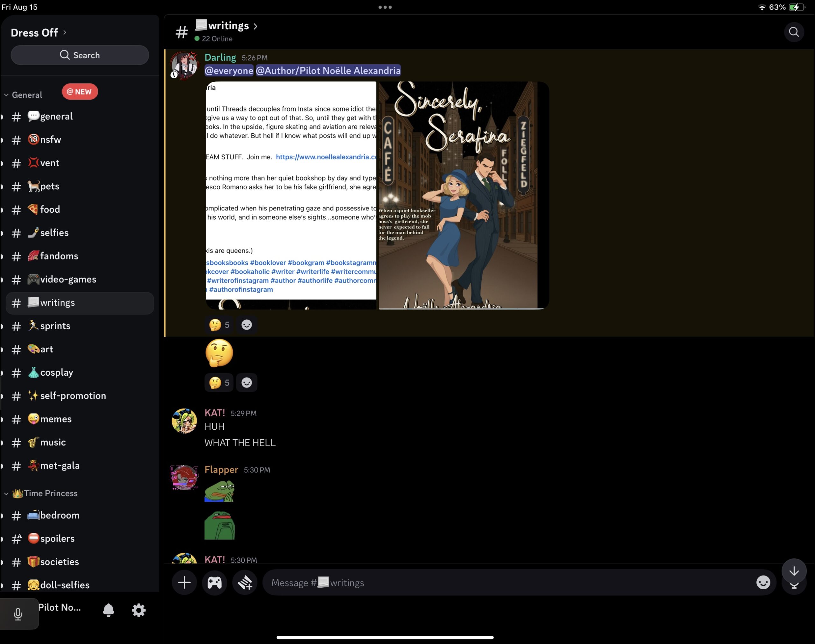
Task: Switch to the memes channel
Action: coord(55,419)
